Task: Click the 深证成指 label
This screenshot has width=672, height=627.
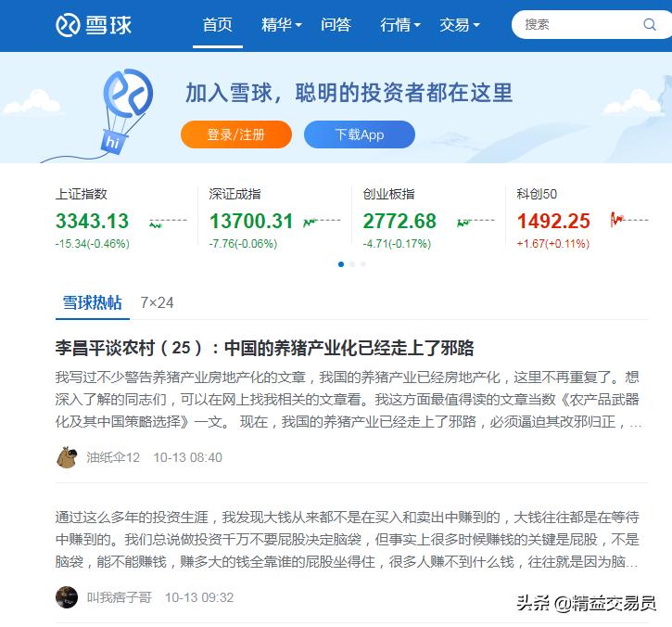Action: (x=235, y=194)
